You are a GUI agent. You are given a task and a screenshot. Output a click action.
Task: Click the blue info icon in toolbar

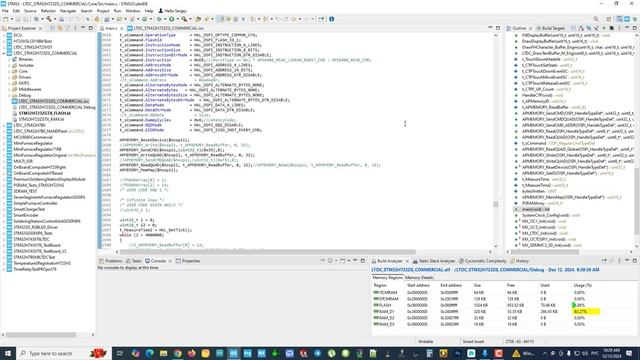(x=331, y=19)
